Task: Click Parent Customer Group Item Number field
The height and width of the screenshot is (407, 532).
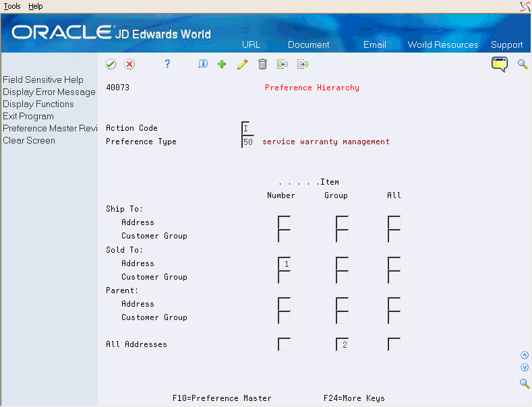Action: (x=284, y=317)
